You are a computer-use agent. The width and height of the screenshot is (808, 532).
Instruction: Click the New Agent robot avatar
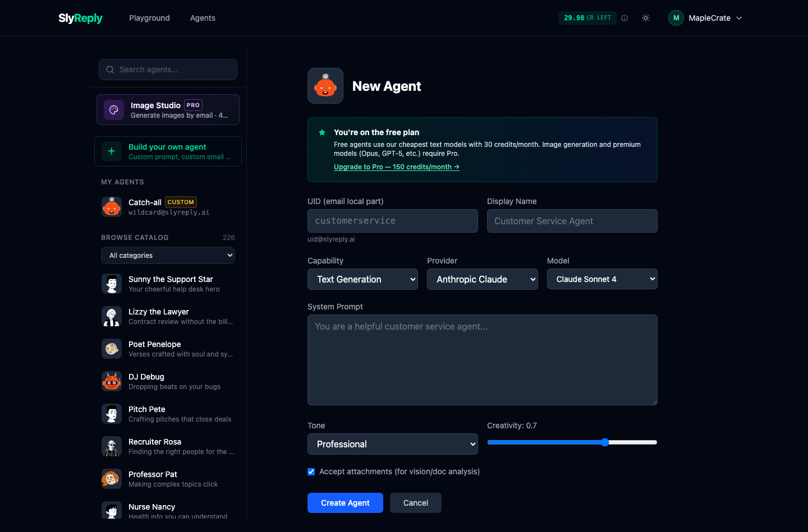tap(325, 86)
